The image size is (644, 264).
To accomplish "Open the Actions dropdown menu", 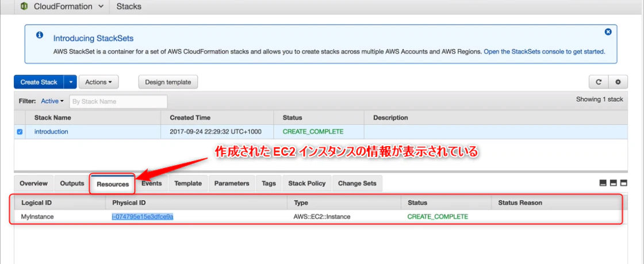I will 98,82.
